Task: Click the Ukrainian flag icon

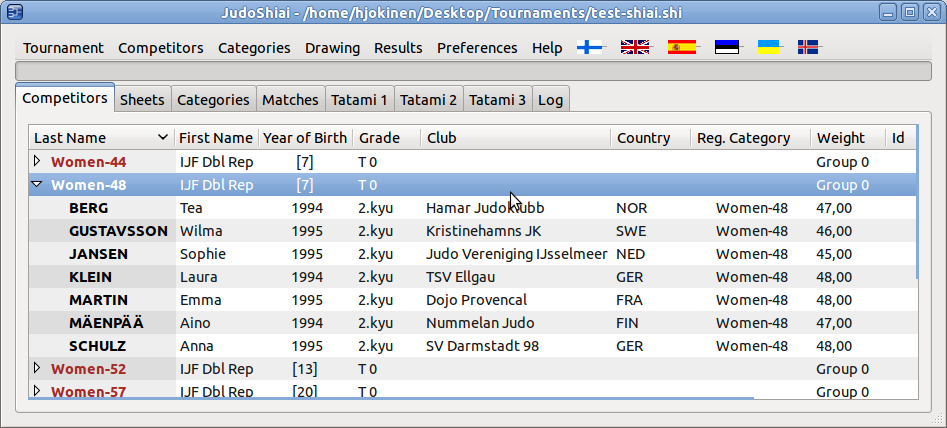Action: (768, 47)
